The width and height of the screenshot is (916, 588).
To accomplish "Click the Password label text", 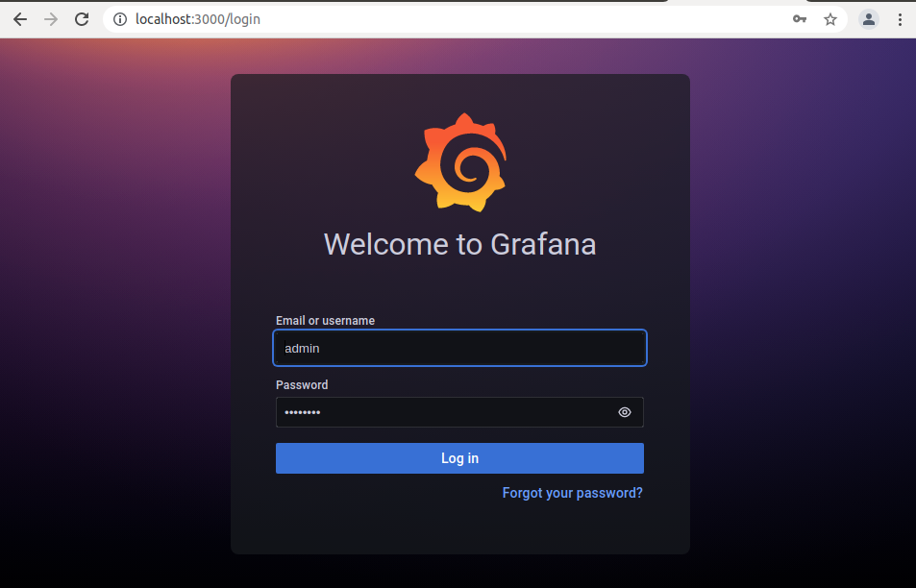I will pyautogui.click(x=302, y=385).
